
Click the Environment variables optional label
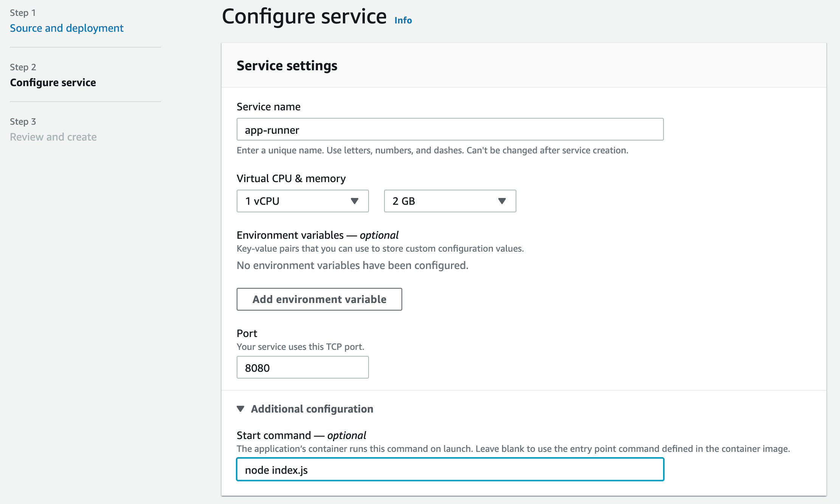[317, 235]
